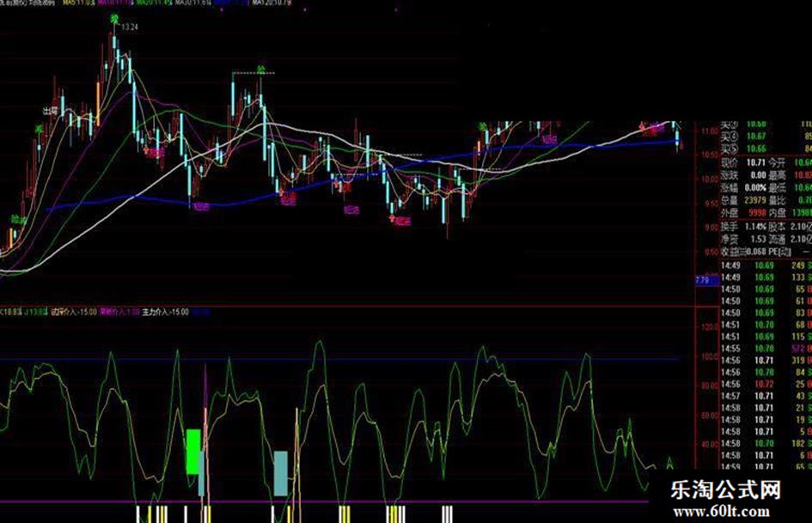Click the 试探介入 -15.00 indicator label
The width and height of the screenshot is (812, 523).
pyautogui.click(x=74, y=313)
